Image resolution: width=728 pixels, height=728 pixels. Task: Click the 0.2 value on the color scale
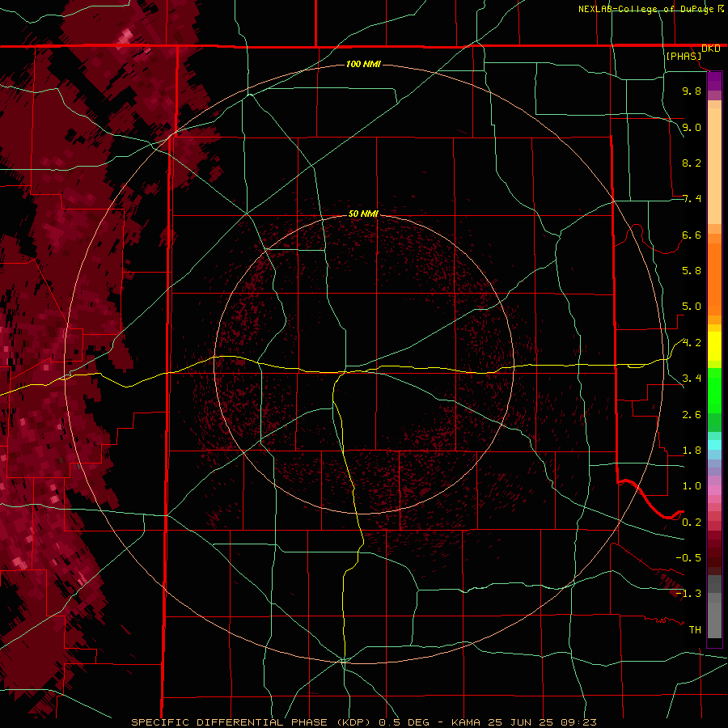tap(692, 523)
